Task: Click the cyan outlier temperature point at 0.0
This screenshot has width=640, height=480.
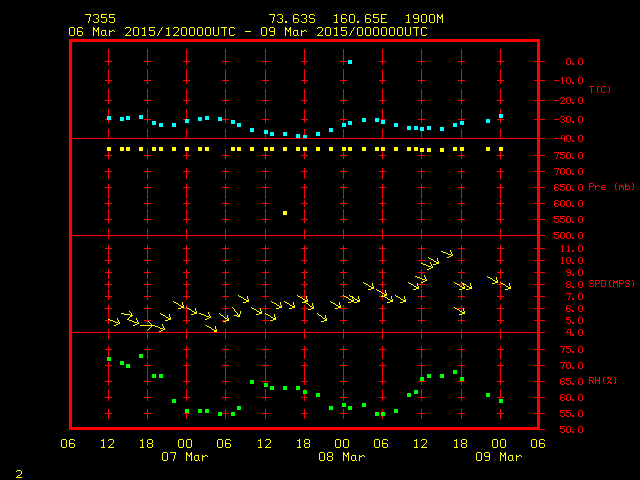Action: [350, 62]
